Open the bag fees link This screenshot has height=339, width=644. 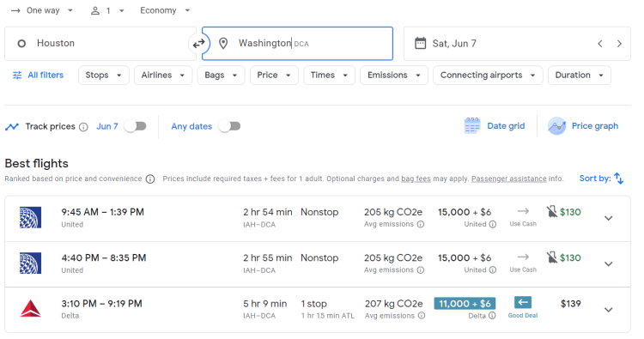click(416, 179)
